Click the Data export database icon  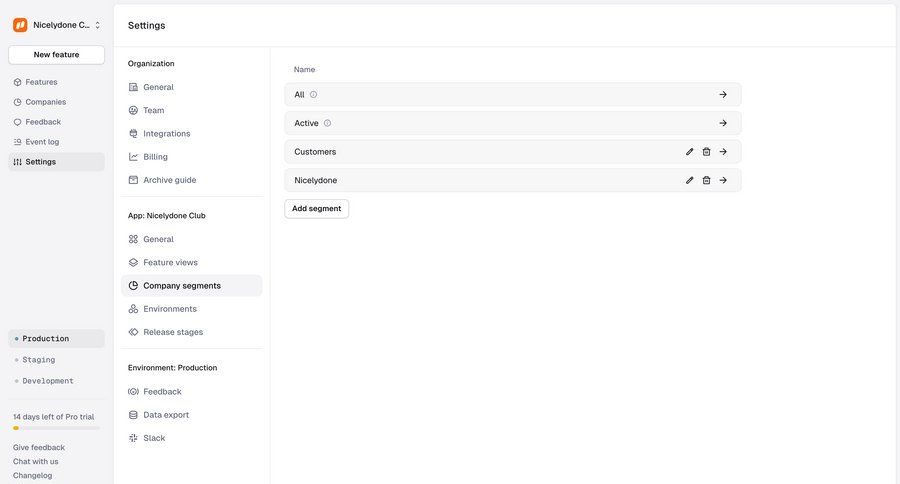point(133,415)
